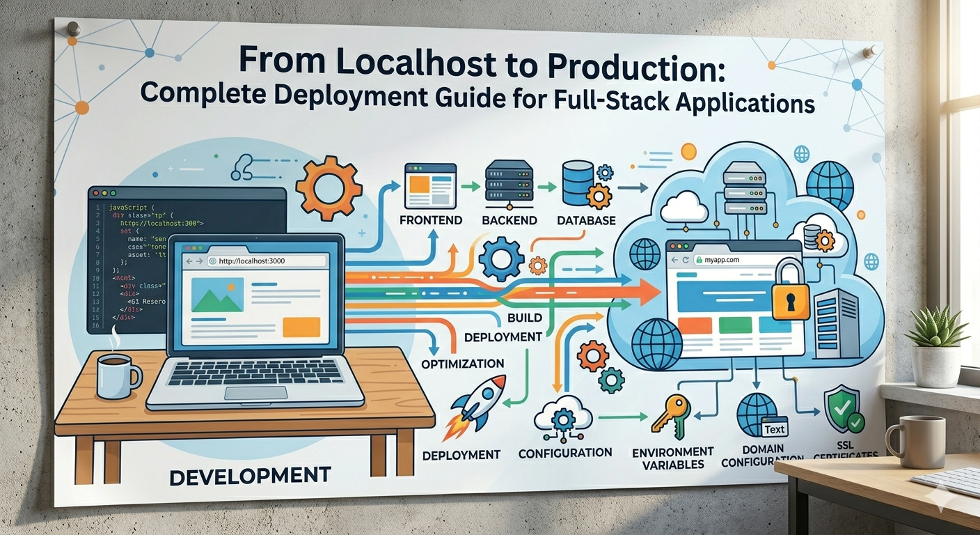Screen dimensions: 980x535
Task: Click the green lock in myapp.com address bar
Action: tap(699, 258)
